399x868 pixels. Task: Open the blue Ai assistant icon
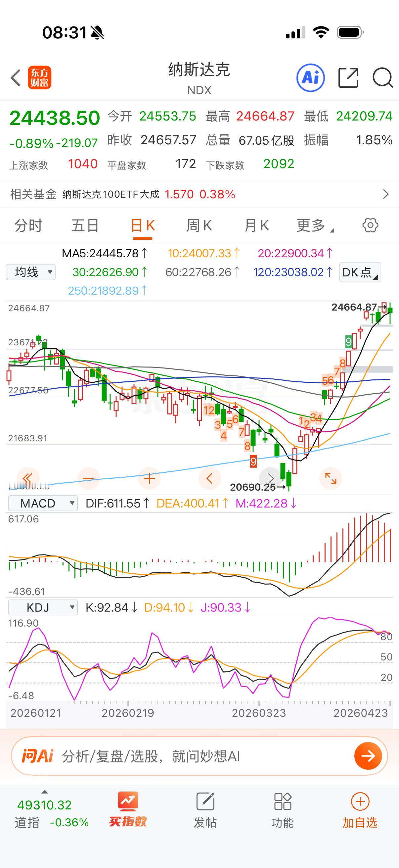pyautogui.click(x=310, y=78)
